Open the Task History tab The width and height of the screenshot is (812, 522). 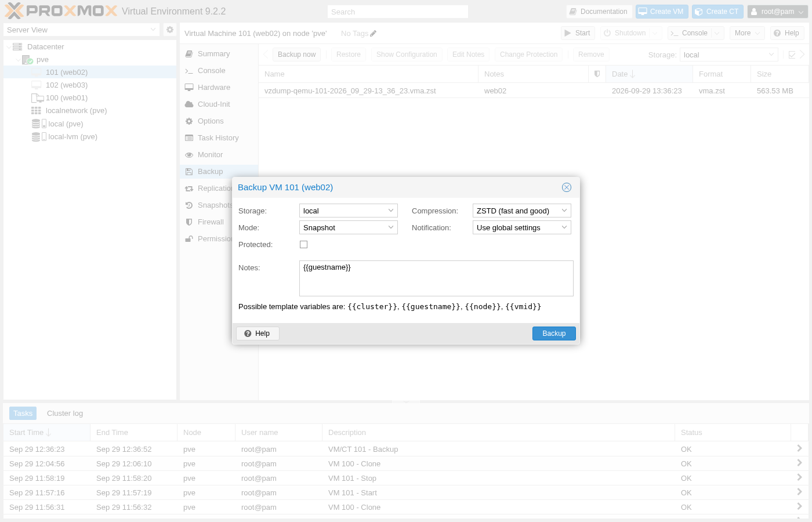[219, 138]
